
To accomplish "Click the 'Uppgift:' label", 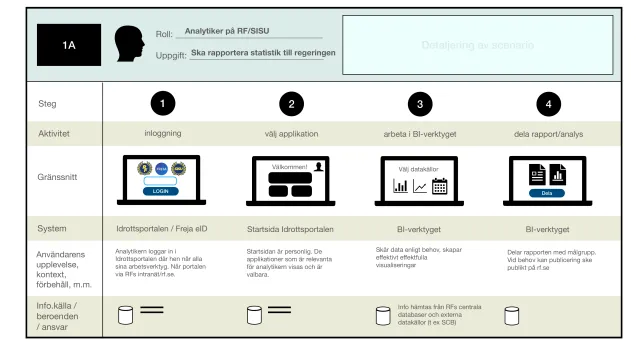I will tap(171, 56).
